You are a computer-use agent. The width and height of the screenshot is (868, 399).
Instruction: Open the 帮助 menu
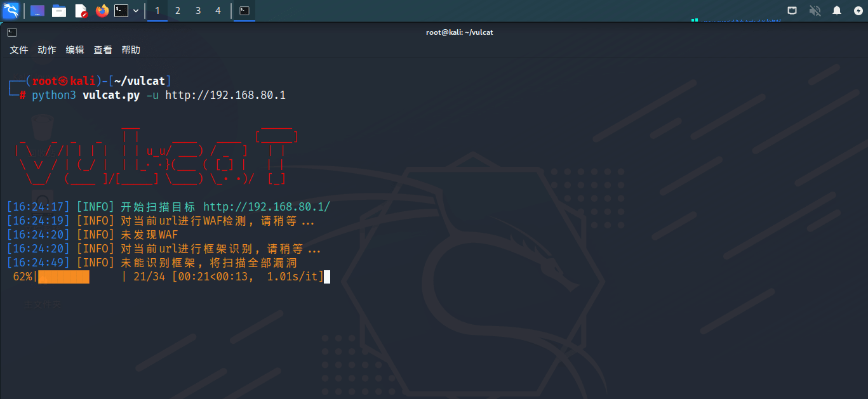(x=131, y=50)
